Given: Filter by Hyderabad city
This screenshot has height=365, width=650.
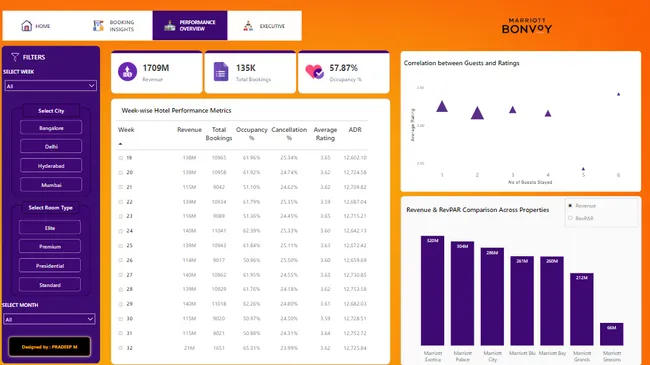Looking at the screenshot, I should click(51, 165).
